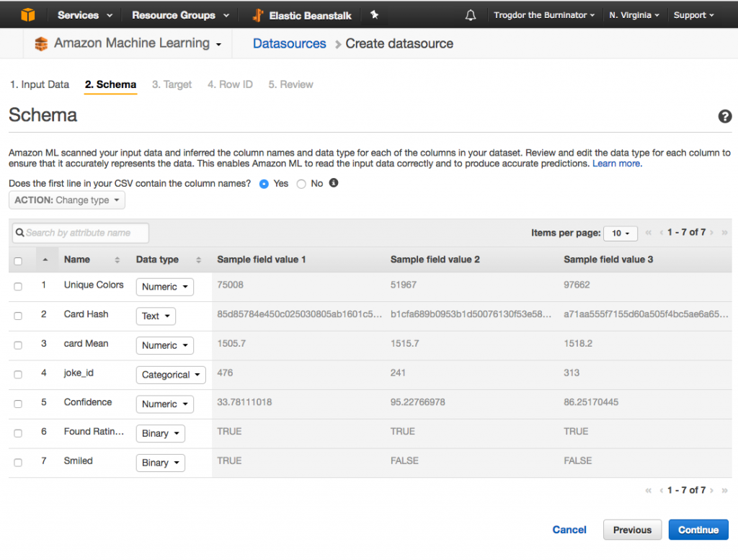Cancel the datasource creation
This screenshot has width=738, height=560.
[569, 530]
